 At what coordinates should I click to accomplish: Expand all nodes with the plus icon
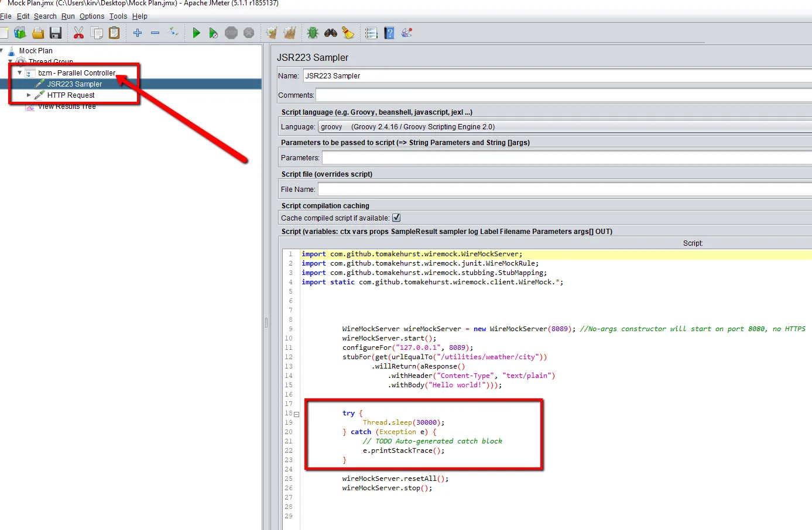(138, 33)
